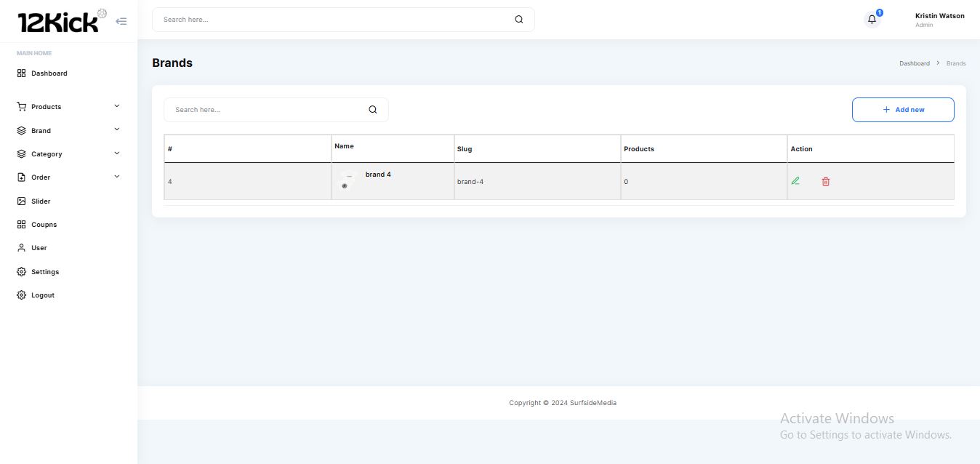
Task: Click the green edit pencil icon for brand 4
Action: [x=795, y=181]
